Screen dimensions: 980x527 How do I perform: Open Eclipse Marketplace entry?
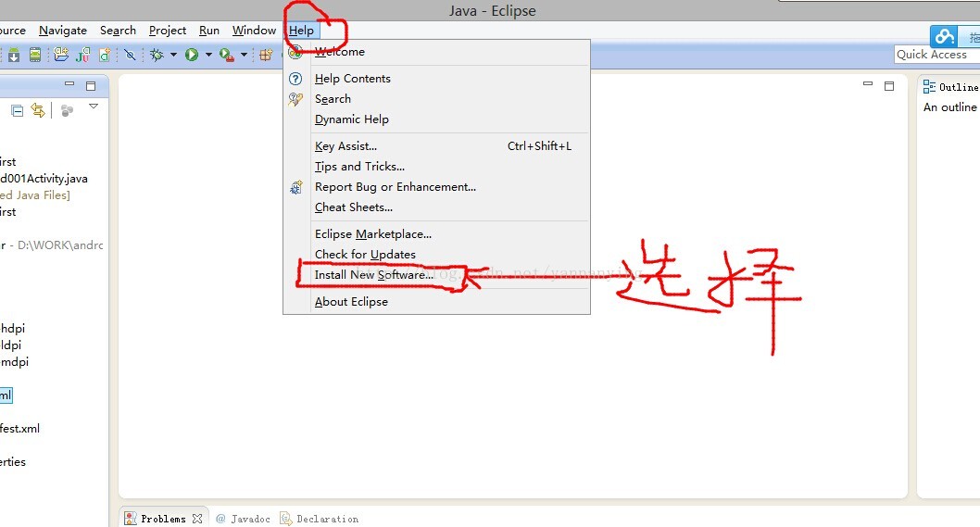point(437,234)
